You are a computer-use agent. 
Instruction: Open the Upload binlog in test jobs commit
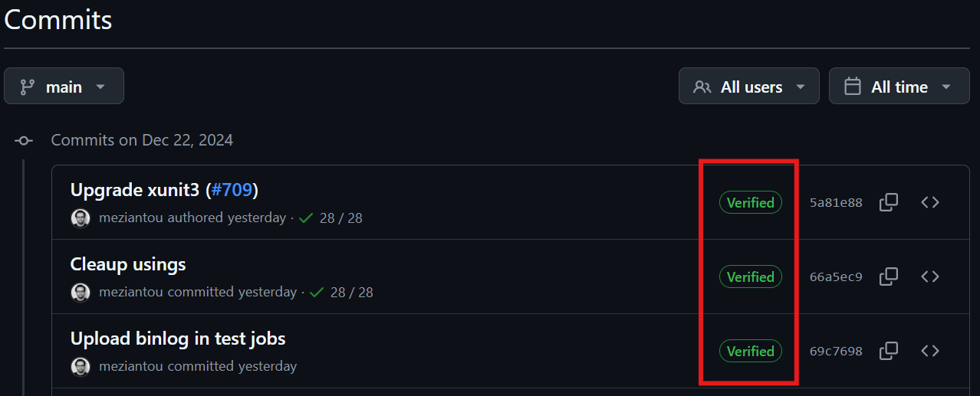tap(178, 339)
